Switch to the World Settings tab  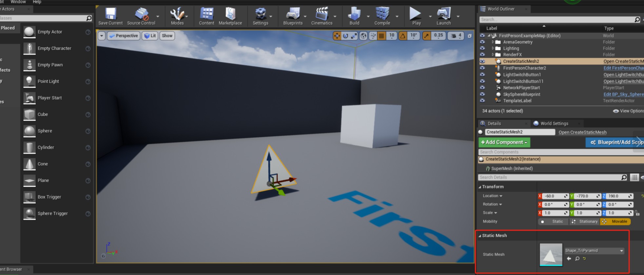point(554,123)
